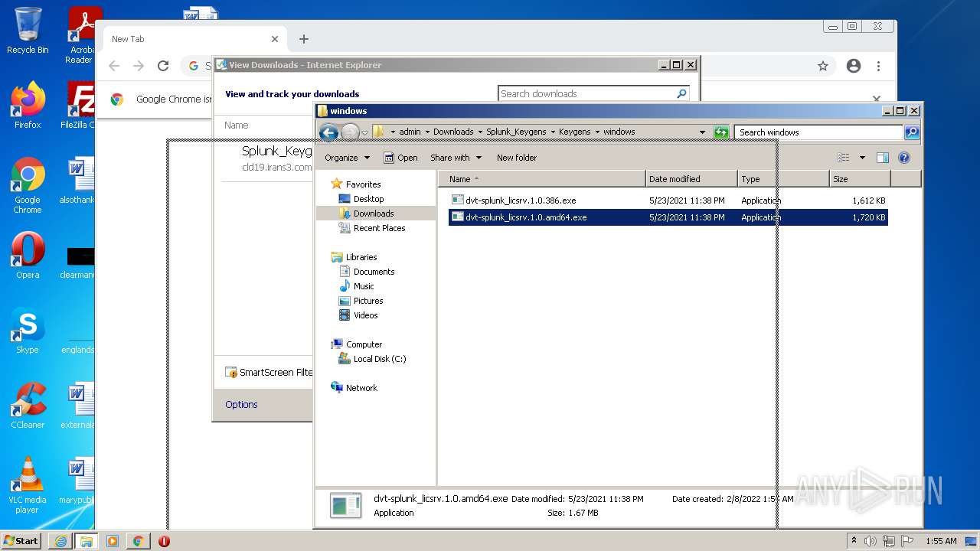Select the Firefox desktop shortcut
The width and height of the screenshot is (980, 551).
click(x=28, y=105)
